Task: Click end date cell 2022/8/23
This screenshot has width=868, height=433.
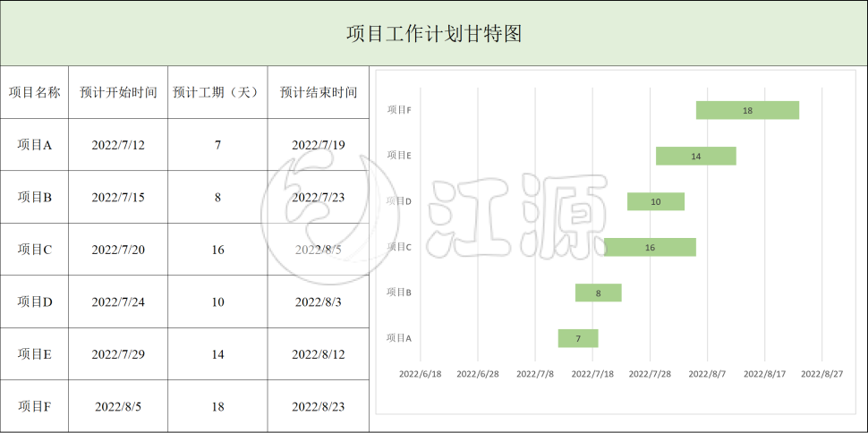Action: [x=319, y=406]
